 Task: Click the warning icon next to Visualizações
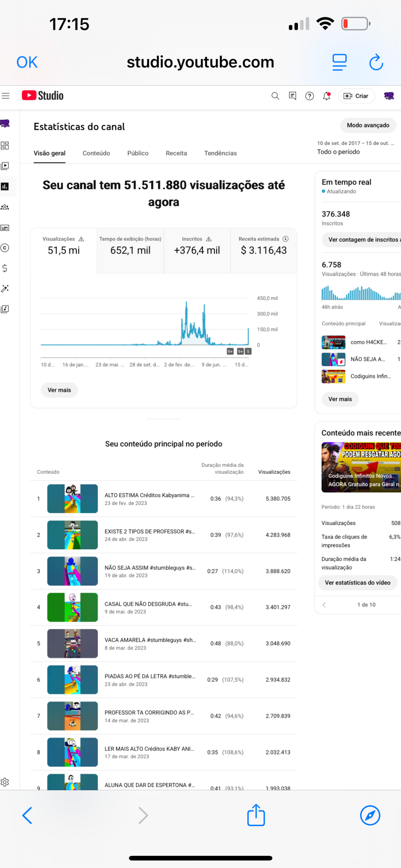[81, 239]
